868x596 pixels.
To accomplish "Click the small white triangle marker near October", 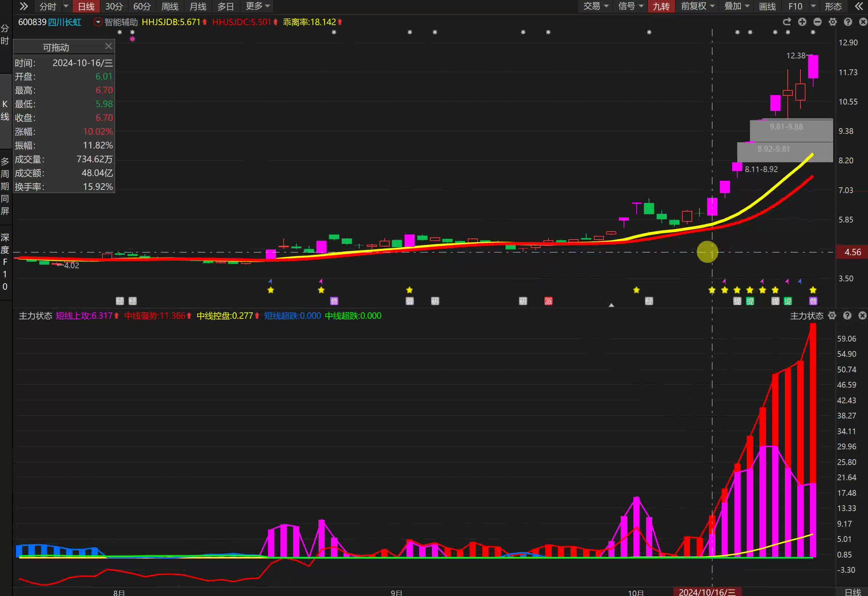I will 611,305.
